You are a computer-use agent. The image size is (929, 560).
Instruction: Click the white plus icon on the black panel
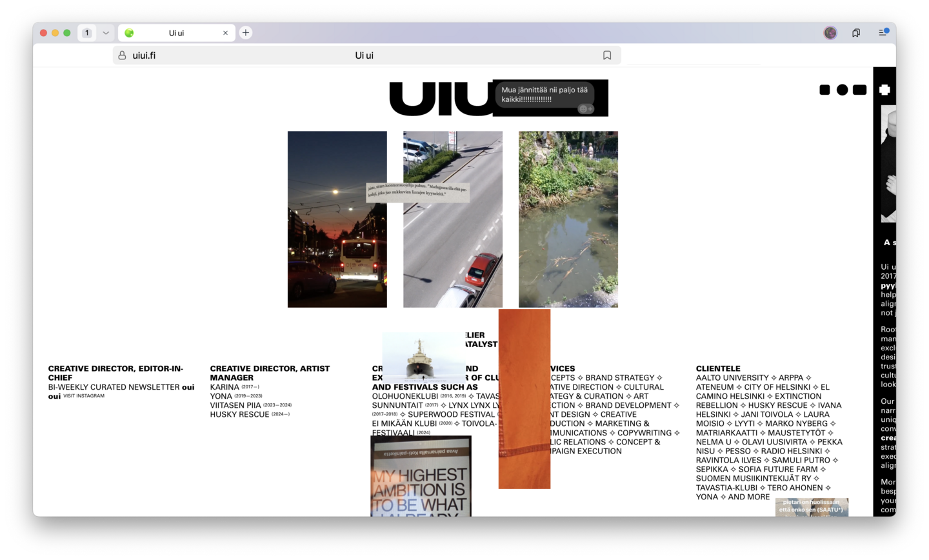[x=884, y=90]
